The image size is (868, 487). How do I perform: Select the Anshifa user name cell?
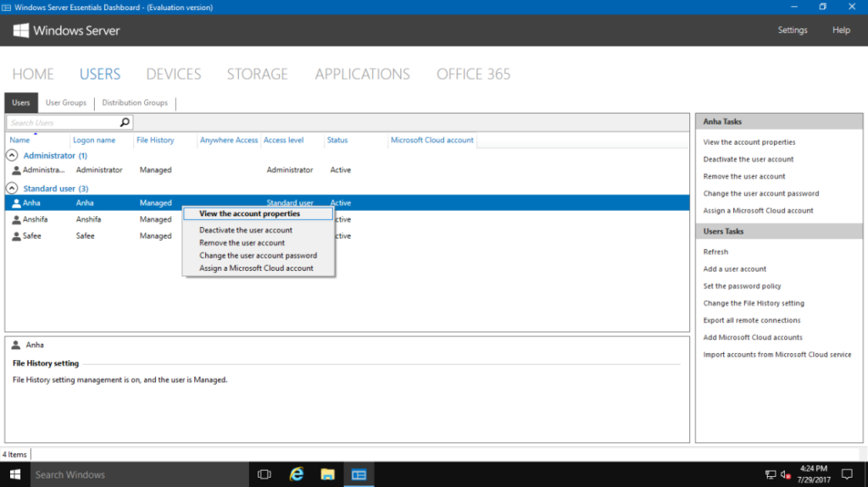35,219
